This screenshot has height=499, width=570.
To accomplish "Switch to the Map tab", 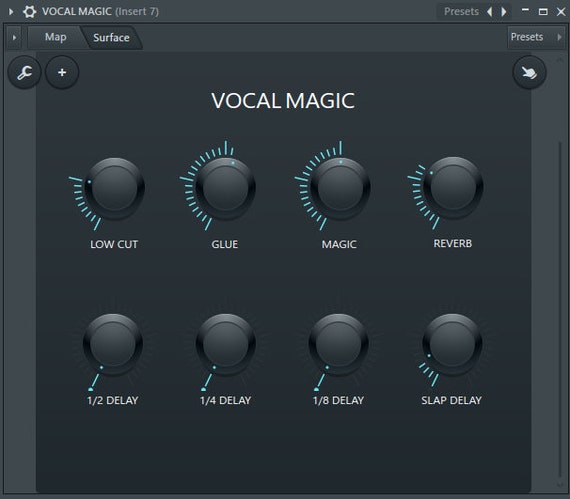I will click(x=55, y=37).
